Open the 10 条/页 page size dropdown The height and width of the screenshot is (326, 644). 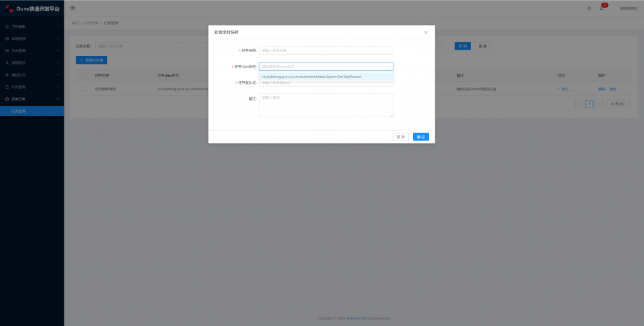[618, 104]
